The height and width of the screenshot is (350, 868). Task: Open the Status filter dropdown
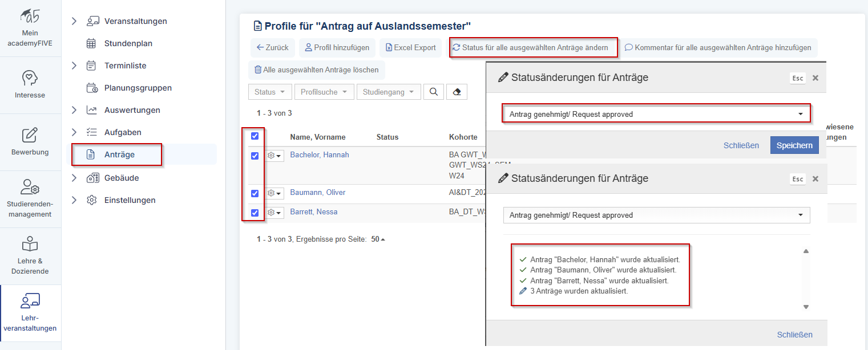269,91
